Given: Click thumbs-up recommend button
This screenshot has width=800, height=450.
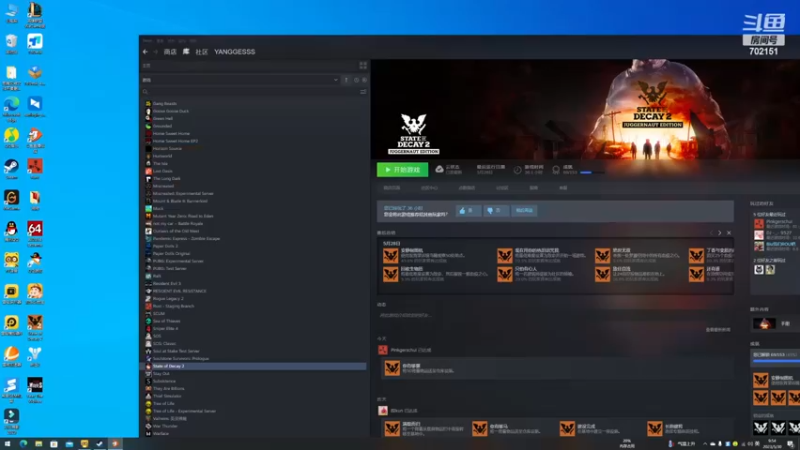Looking at the screenshot, I should coord(468,210).
